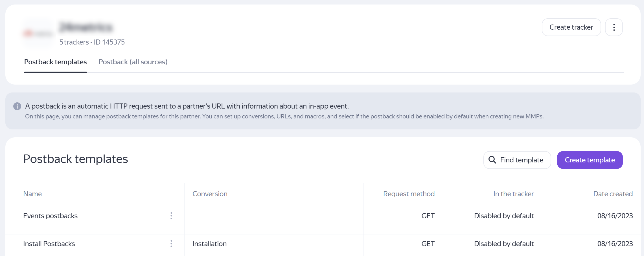The image size is (644, 256).
Task: Focus the Find template search field
Action: 521,160
